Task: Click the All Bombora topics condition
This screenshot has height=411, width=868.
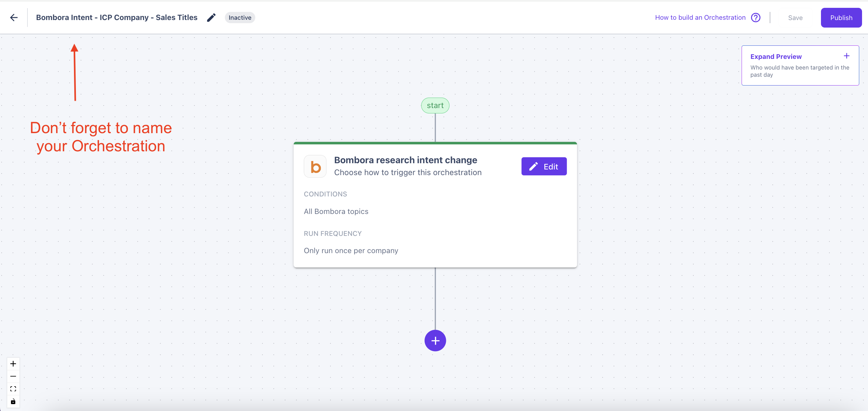Action: [x=336, y=211]
